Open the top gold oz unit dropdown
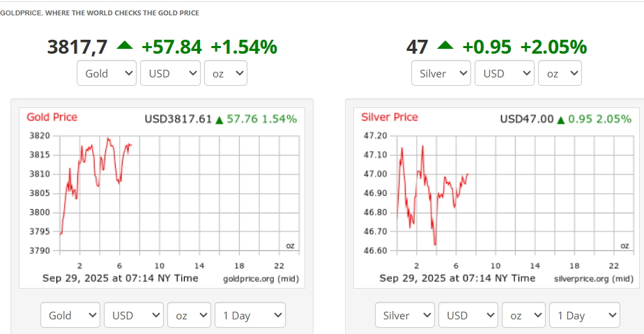This screenshot has width=644, height=334. pyautogui.click(x=225, y=73)
